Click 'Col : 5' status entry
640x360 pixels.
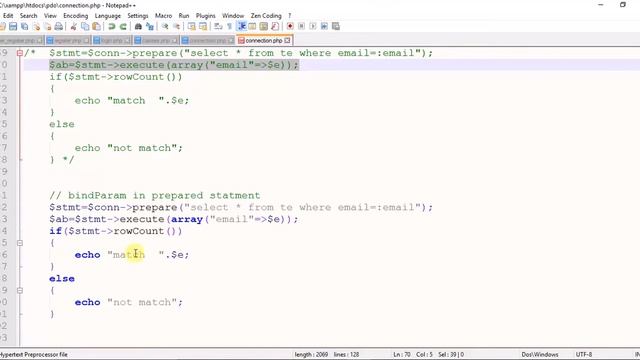(x=424, y=354)
